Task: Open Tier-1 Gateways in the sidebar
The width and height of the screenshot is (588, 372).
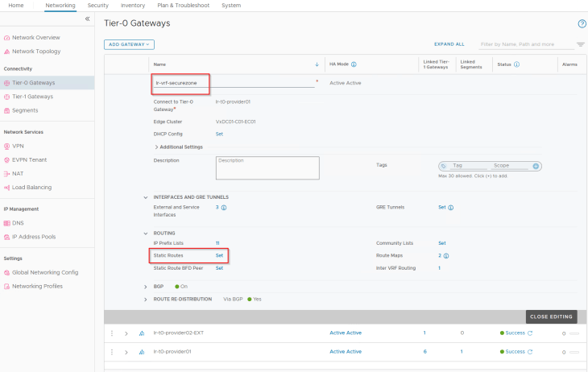Action: coord(34,97)
